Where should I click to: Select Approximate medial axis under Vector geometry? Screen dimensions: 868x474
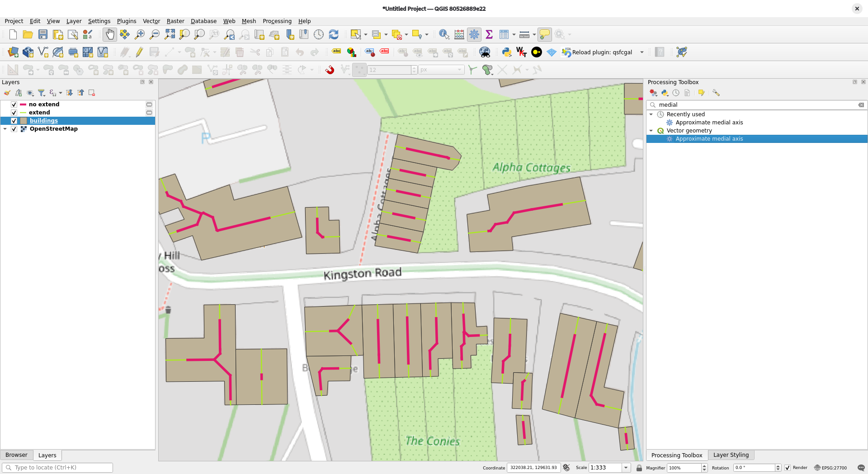(x=709, y=139)
